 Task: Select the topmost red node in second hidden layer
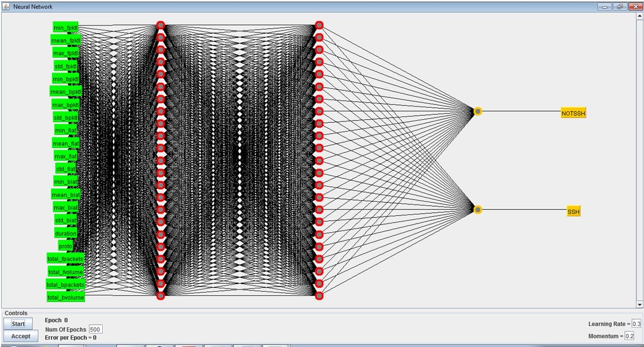319,26
